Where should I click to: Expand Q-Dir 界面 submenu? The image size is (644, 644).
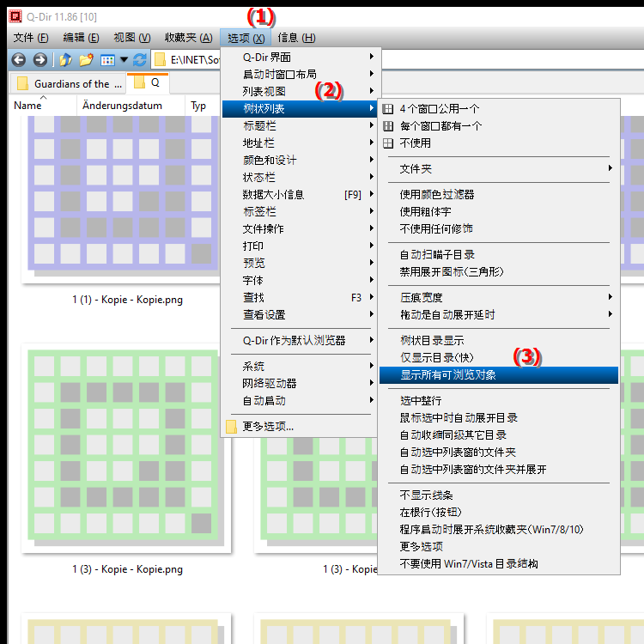point(300,57)
